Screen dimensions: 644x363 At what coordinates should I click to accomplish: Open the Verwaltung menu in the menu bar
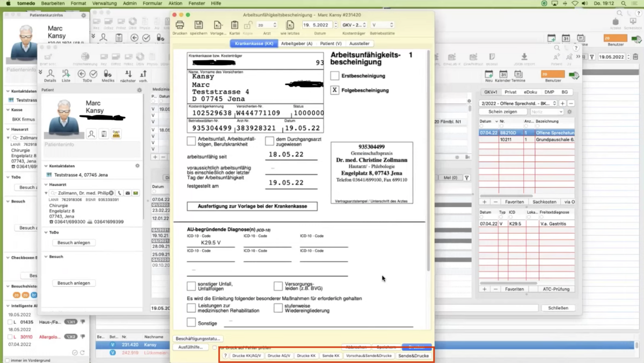click(104, 3)
